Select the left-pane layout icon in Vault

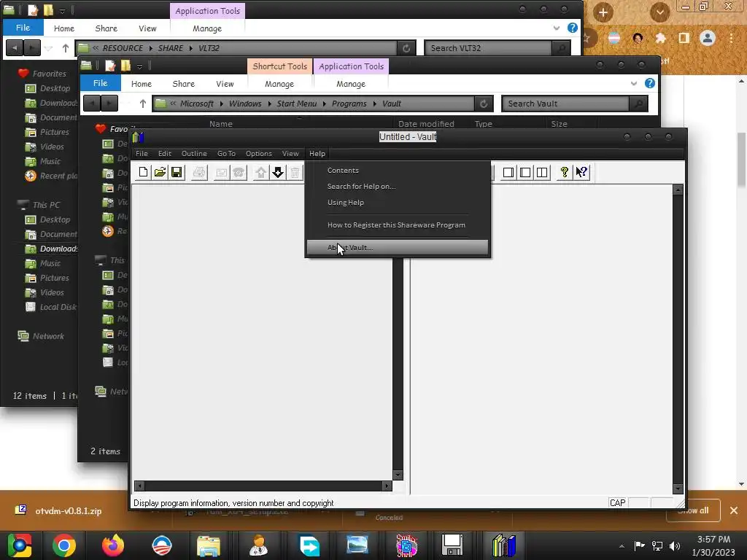point(525,172)
